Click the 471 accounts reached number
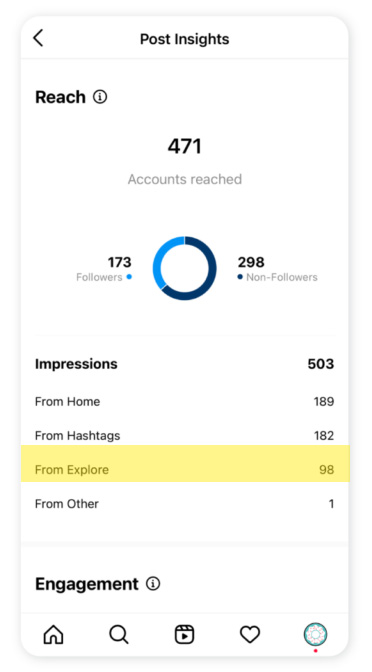Viewport: 372px width, 672px height. (x=185, y=146)
